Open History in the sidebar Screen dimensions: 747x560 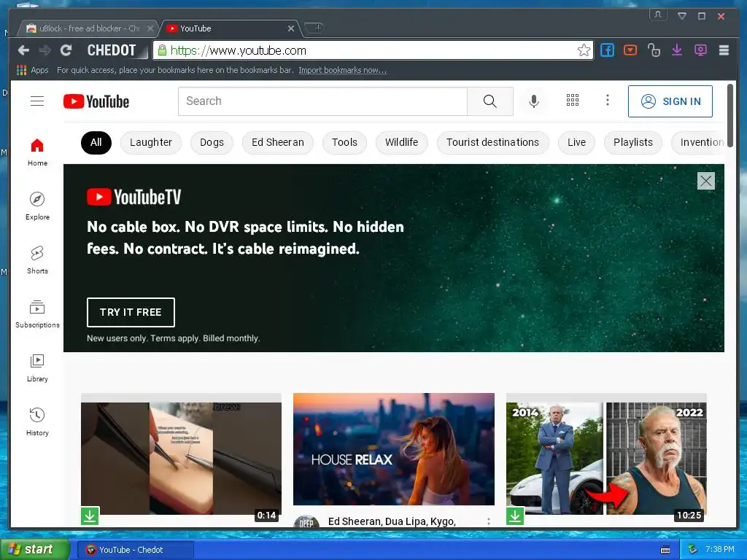[37, 422]
